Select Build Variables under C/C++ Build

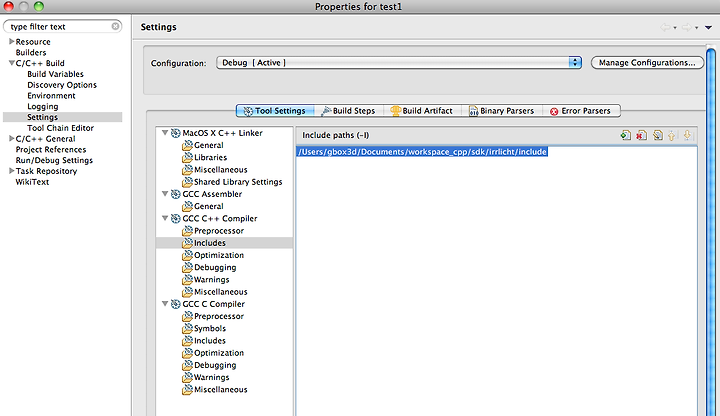coord(55,74)
